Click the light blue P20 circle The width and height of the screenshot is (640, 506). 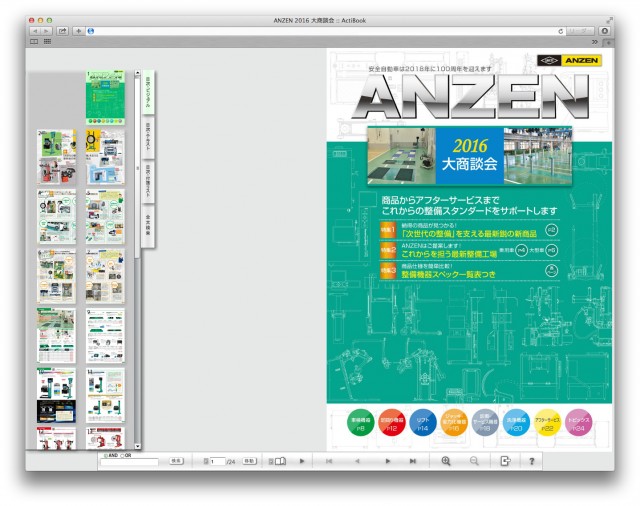click(516, 422)
